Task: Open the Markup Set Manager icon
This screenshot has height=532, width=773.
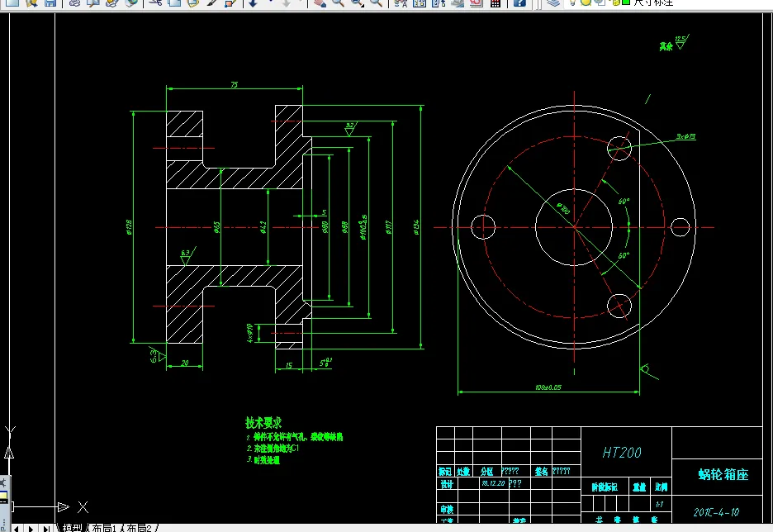Action: 476,3
